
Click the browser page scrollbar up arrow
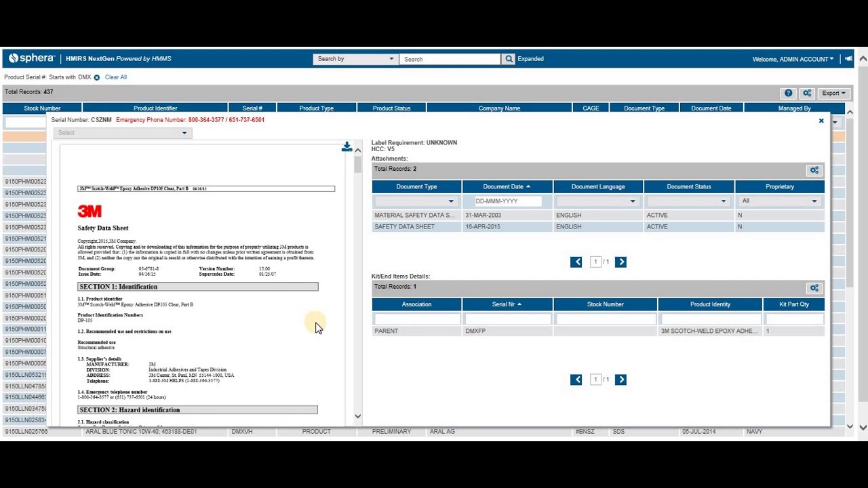click(x=863, y=59)
